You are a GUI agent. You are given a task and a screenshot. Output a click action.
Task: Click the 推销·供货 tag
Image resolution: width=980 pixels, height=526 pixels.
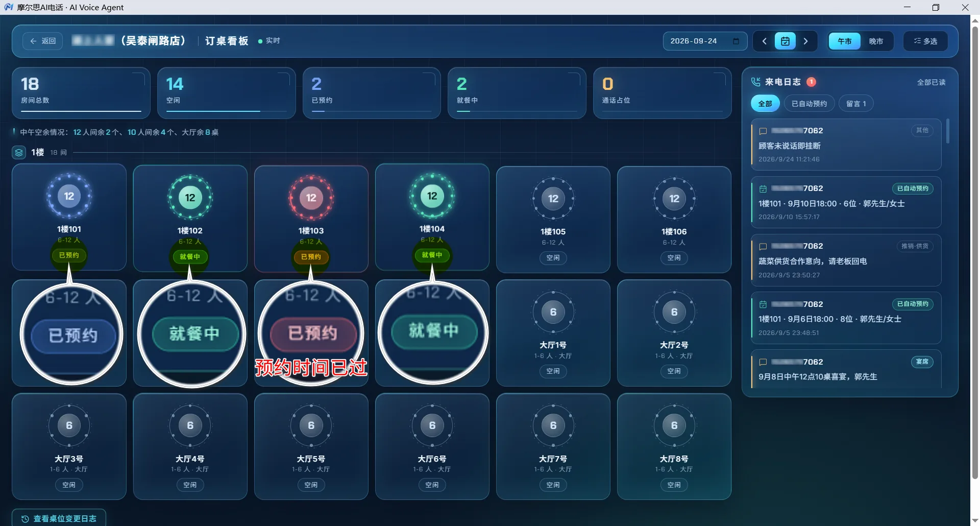(915, 246)
